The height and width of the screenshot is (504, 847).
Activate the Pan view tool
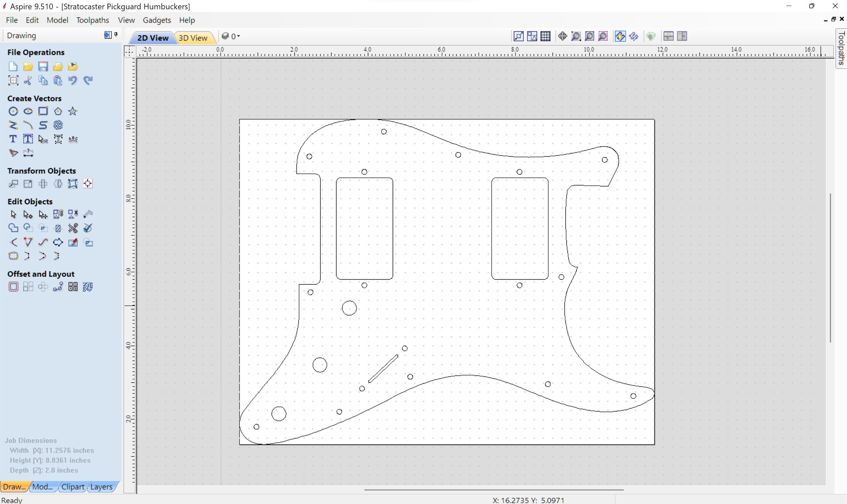[x=562, y=36]
